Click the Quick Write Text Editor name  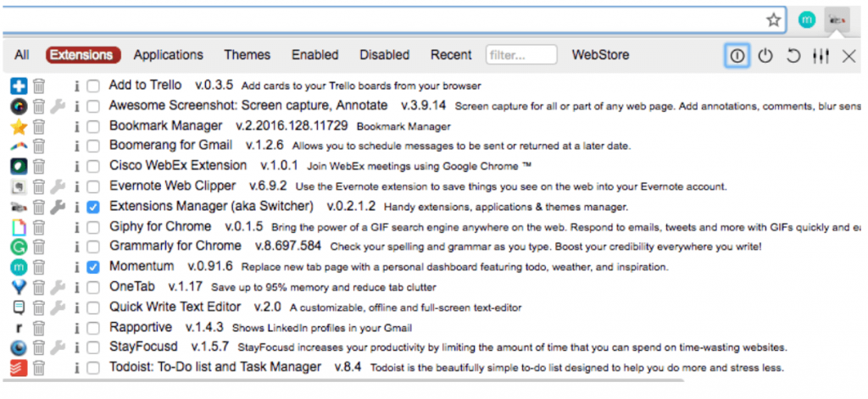tap(175, 308)
